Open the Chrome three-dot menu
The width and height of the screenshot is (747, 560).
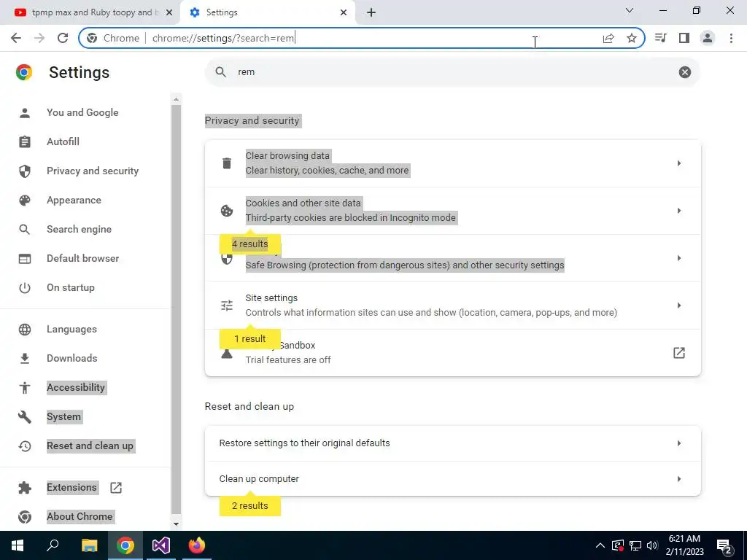(731, 38)
